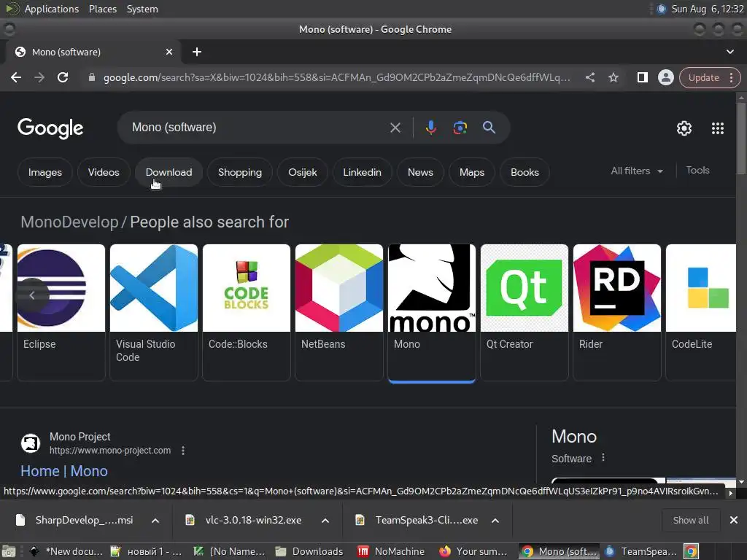Select the Visual Studio Code card

154,312
